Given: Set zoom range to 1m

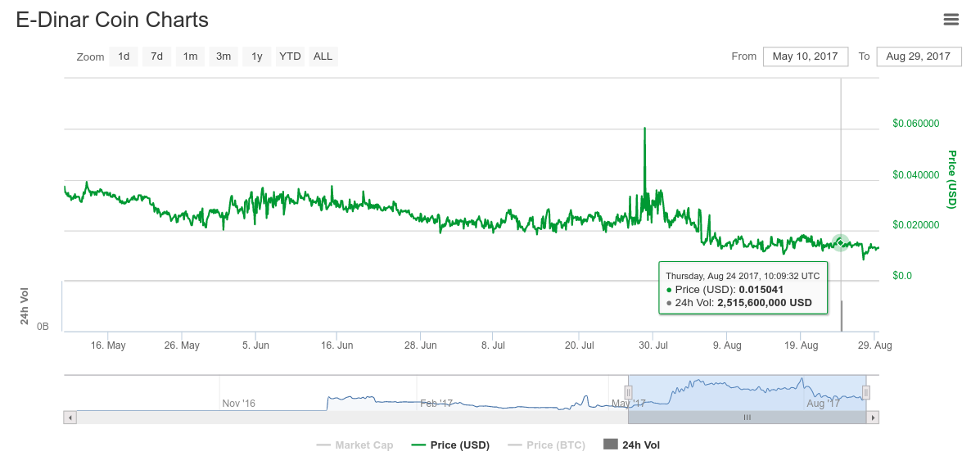Looking at the screenshot, I should [190, 56].
